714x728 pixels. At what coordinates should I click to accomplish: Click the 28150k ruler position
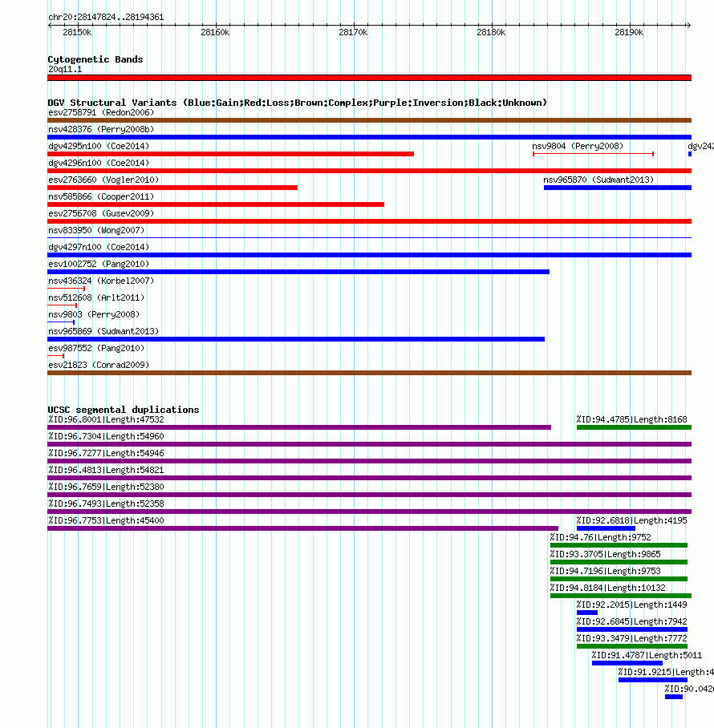point(77,33)
